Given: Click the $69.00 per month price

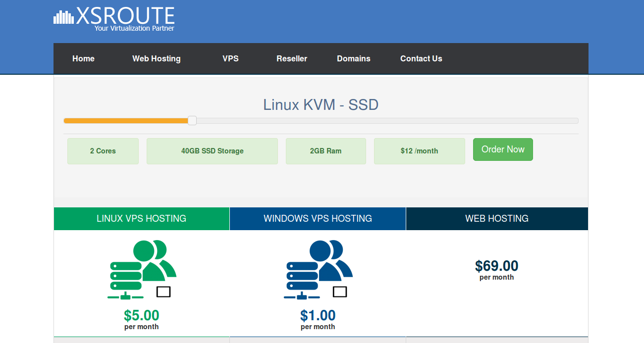Looking at the screenshot, I should point(497,270).
